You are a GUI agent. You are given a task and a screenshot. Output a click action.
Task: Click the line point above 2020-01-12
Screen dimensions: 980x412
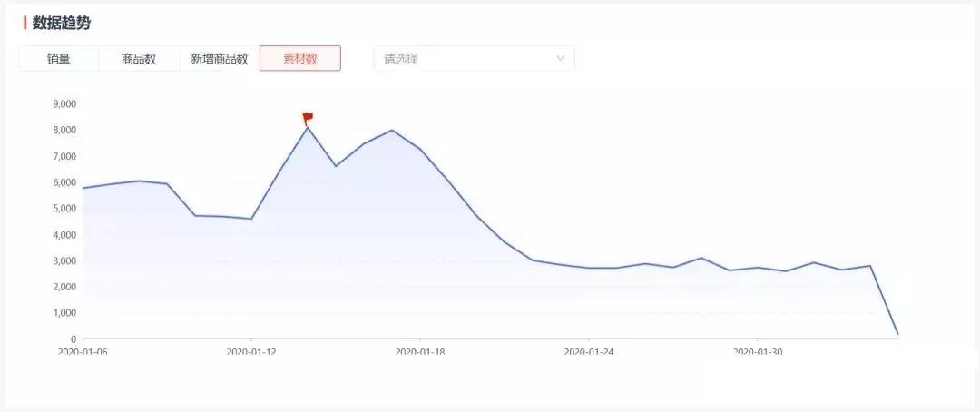(x=251, y=219)
